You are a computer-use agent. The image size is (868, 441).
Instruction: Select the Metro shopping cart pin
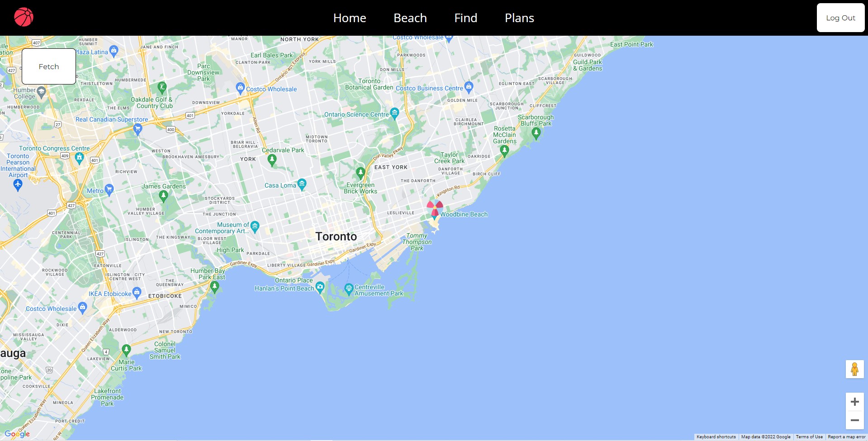tap(109, 189)
